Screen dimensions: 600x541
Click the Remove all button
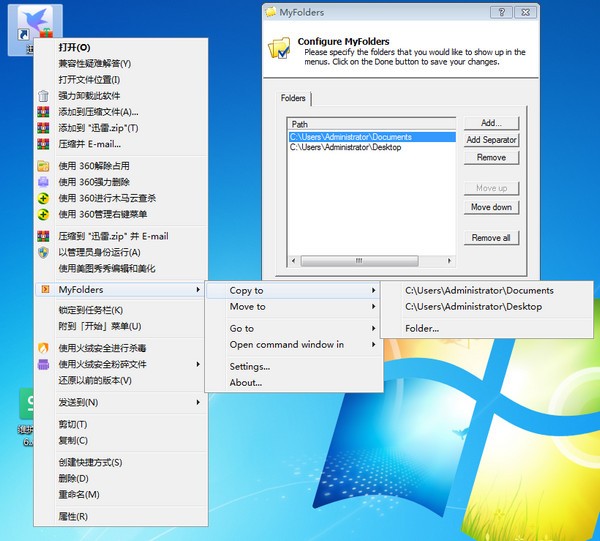491,238
